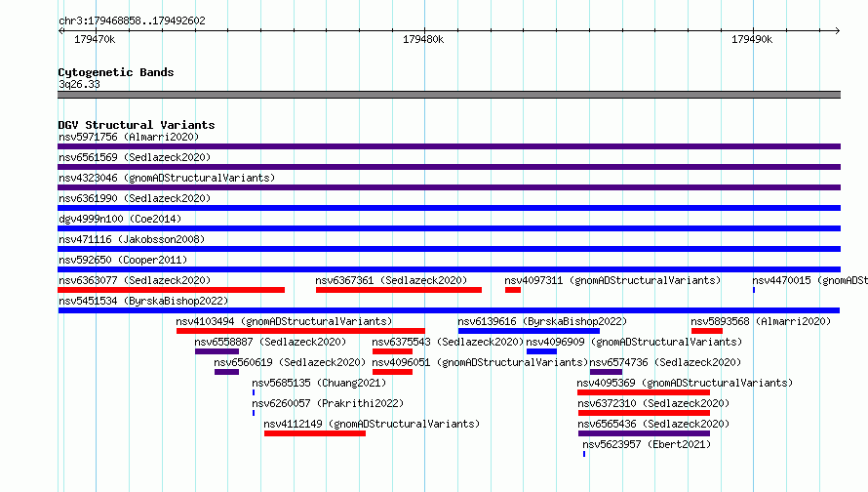
Task: Select nsv6139616 (ByrskaBishop2022) label
Action: coord(542,321)
